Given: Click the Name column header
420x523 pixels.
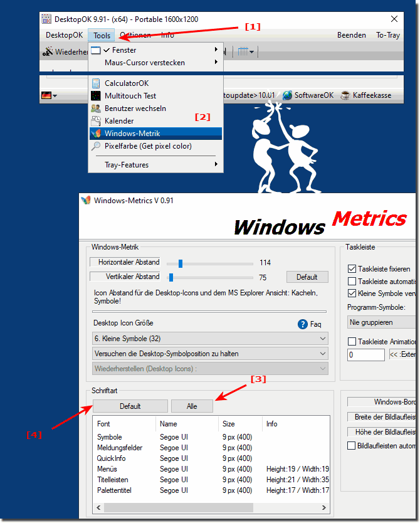Looking at the screenshot, I should pos(187,423).
